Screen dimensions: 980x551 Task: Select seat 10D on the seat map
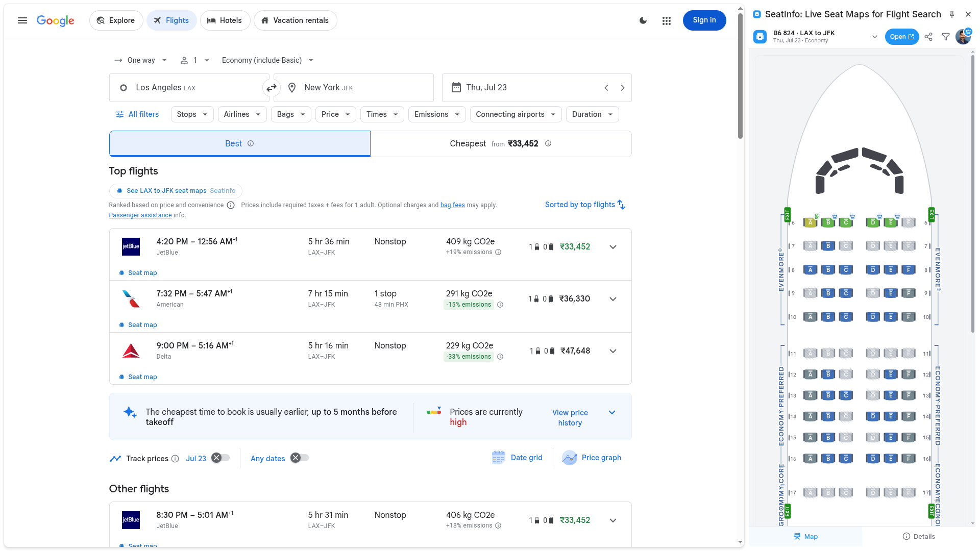pos(873,317)
